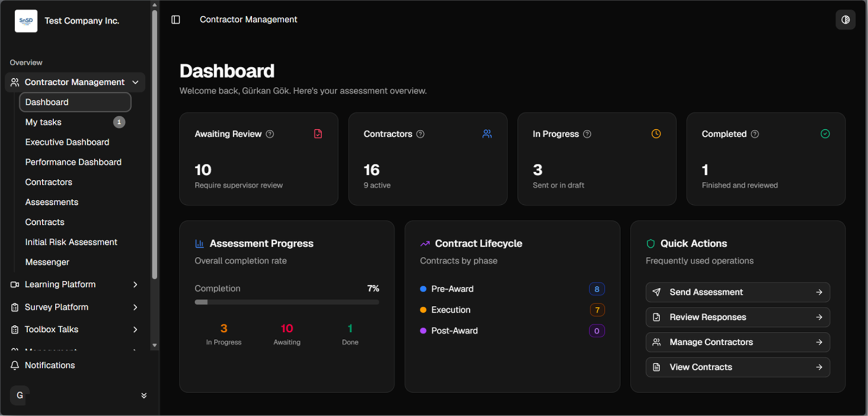Viewport: 868px width, 416px height.
Task: Go to Executive Dashboard
Action: [67, 142]
